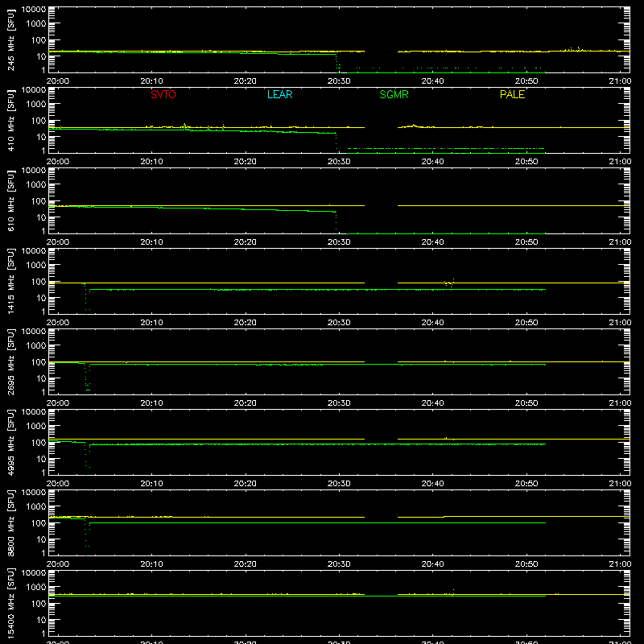Click 21:00 time label under 245 MHz plot
The height and width of the screenshot is (644, 644).
[x=620, y=81]
